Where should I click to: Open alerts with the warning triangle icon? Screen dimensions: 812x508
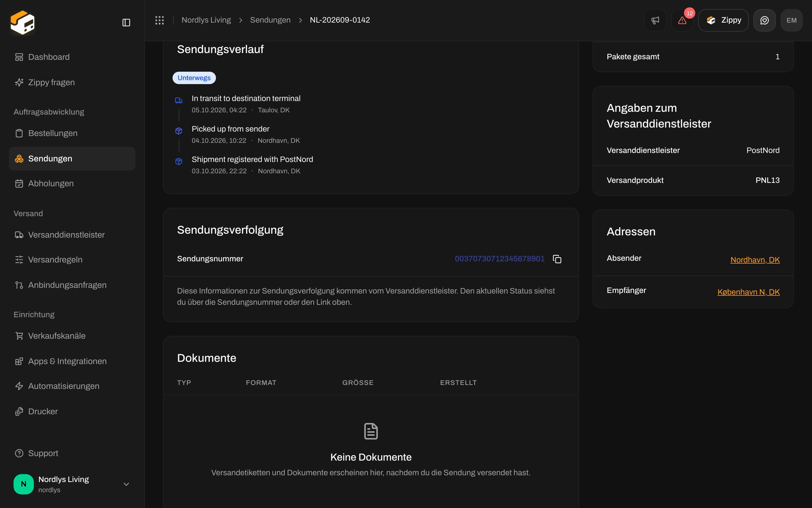coord(682,20)
